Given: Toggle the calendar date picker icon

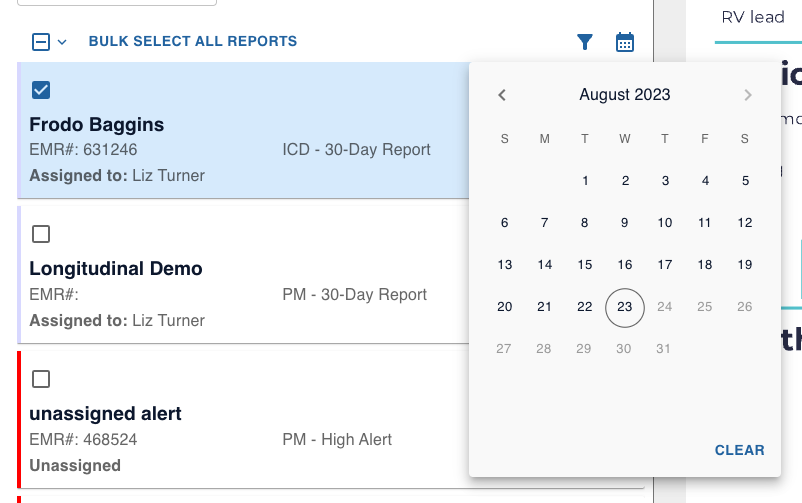Looking at the screenshot, I should (625, 42).
